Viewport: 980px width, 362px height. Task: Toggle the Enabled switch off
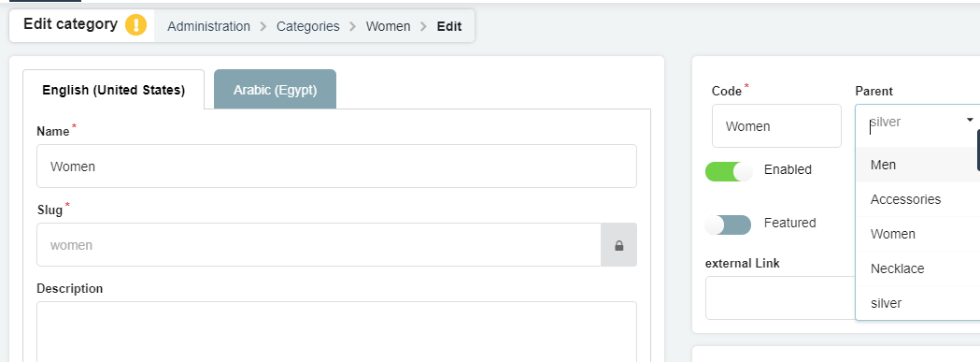click(729, 171)
